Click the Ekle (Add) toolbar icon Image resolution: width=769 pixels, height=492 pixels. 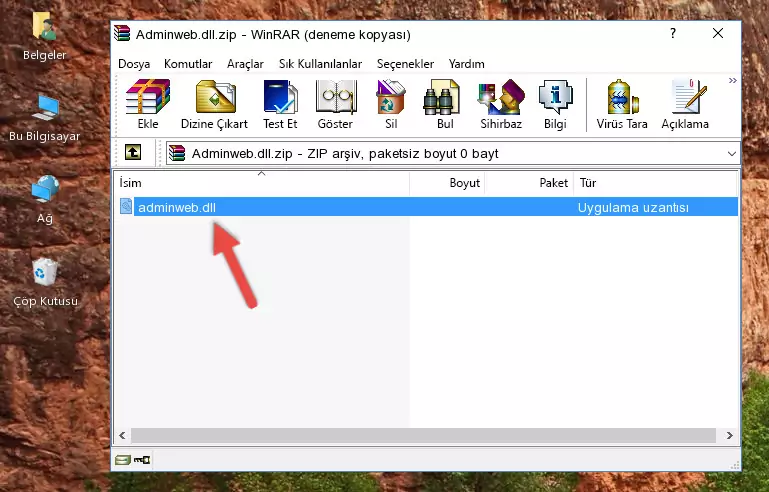pos(148,97)
